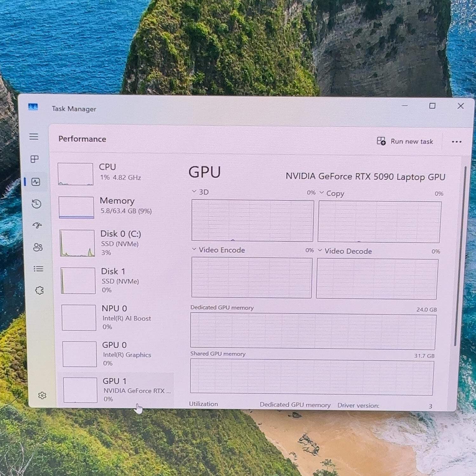Click the 3D usage graph
Screen dimensions: 476x476
click(x=253, y=221)
